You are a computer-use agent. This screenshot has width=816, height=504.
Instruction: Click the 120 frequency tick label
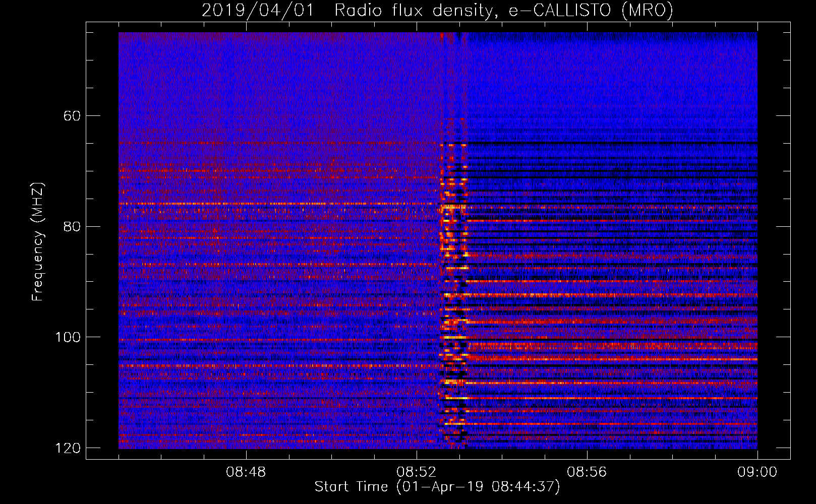click(68, 448)
